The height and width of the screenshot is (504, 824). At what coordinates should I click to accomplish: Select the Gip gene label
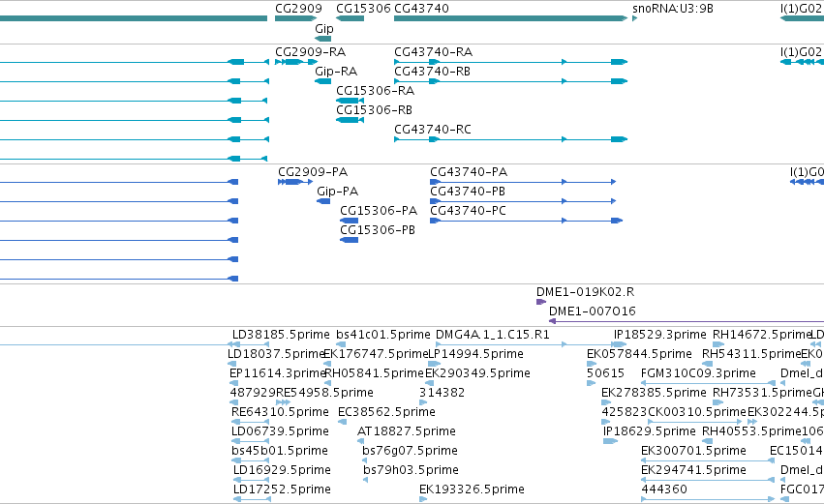[x=323, y=29]
